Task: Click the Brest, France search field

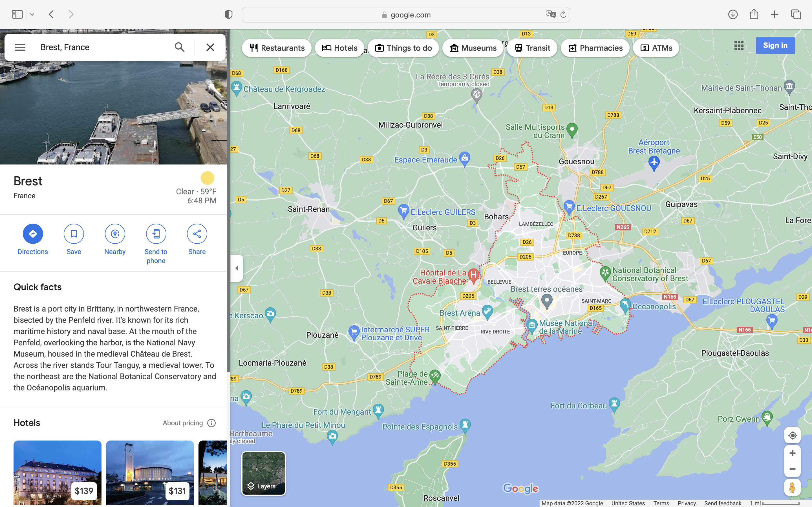Action: [x=101, y=47]
